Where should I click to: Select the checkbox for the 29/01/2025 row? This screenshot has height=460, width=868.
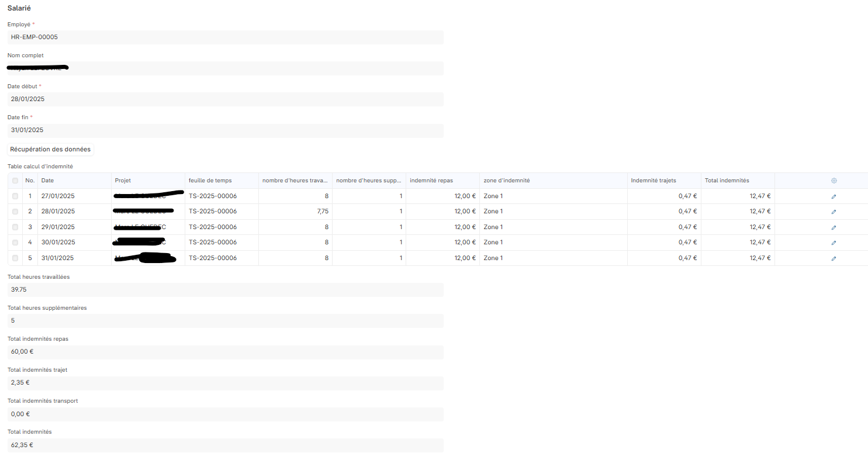click(x=15, y=227)
